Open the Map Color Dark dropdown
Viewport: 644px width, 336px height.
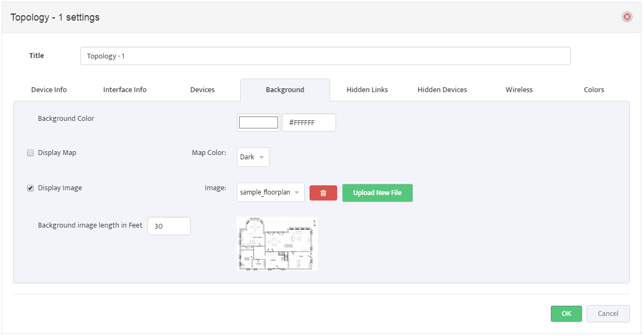[253, 157]
